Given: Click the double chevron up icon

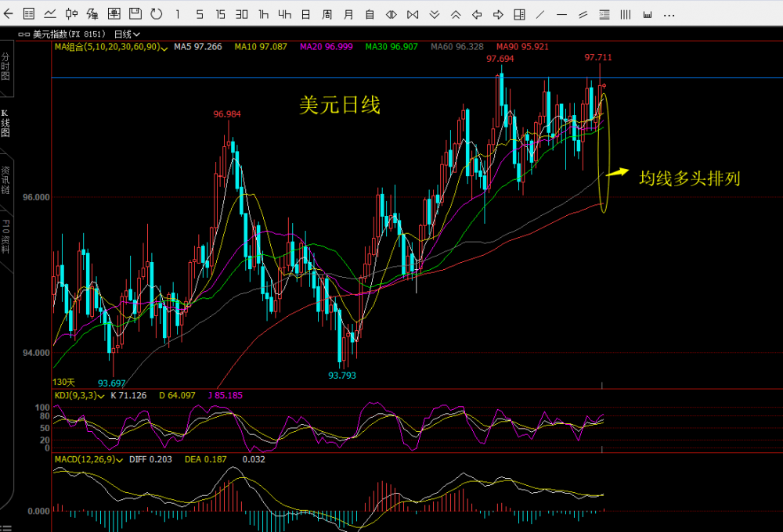Looking at the screenshot, I should (x=456, y=14).
